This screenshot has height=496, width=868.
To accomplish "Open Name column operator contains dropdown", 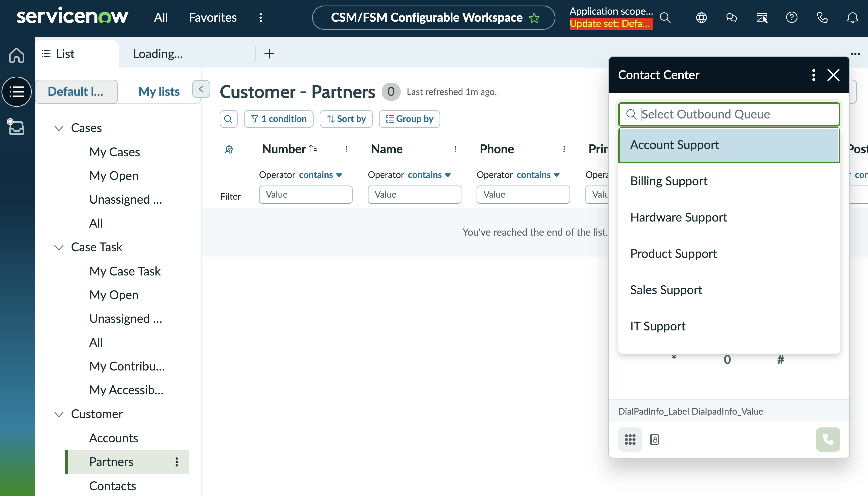I will pyautogui.click(x=429, y=175).
